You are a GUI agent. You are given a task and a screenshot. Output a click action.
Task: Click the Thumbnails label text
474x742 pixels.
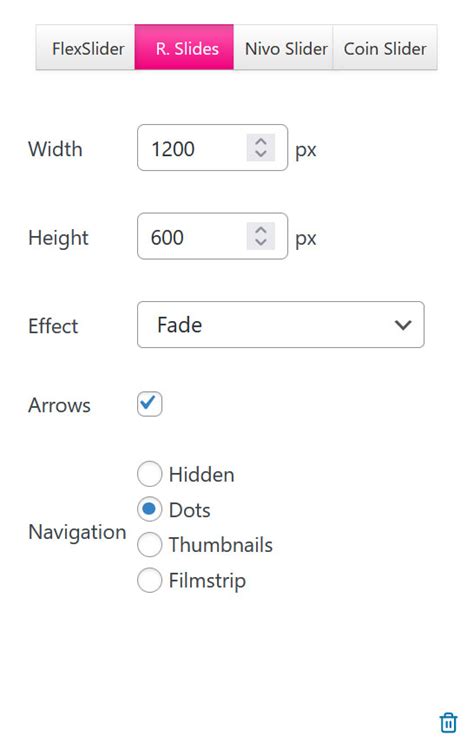[x=221, y=545]
